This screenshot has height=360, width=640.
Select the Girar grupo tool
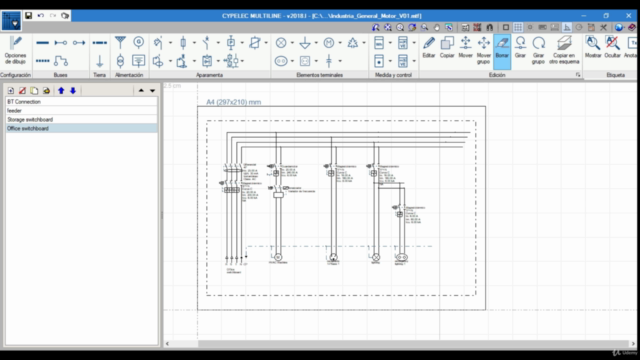pyautogui.click(x=538, y=50)
